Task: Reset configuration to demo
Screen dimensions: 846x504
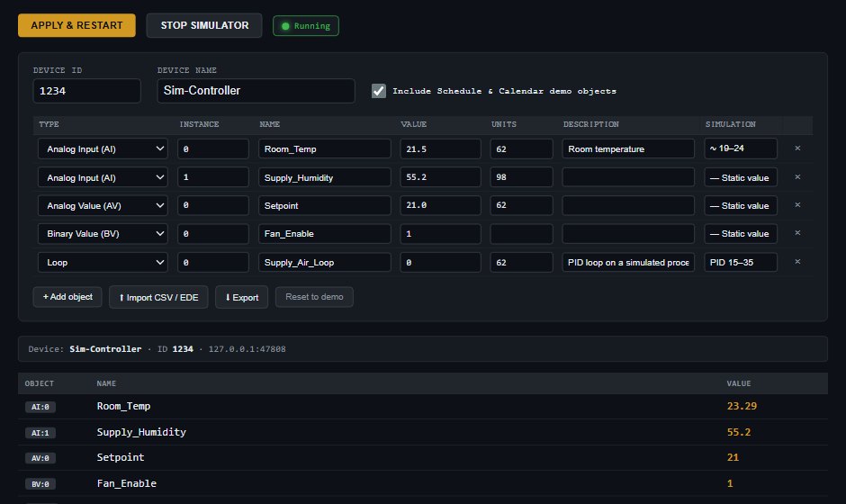Action: tap(314, 297)
